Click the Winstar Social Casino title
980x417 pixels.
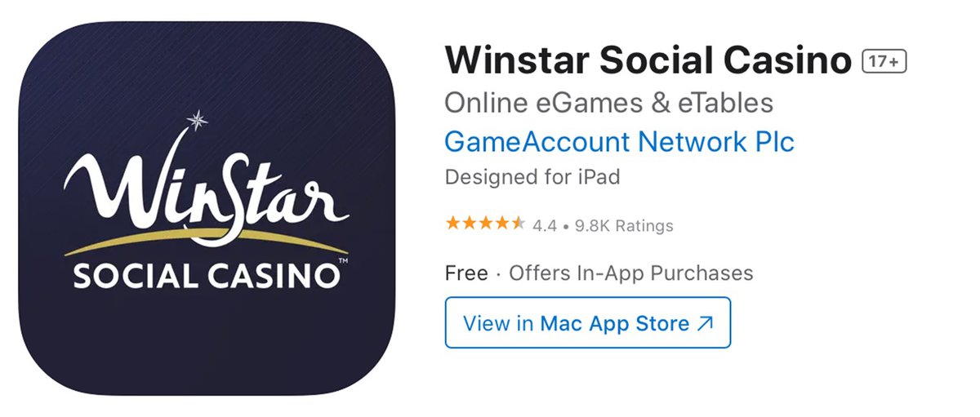[648, 61]
